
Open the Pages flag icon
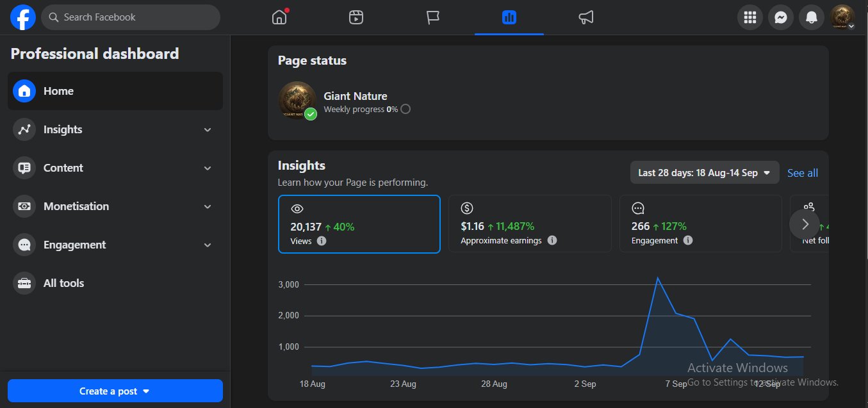pyautogui.click(x=433, y=17)
